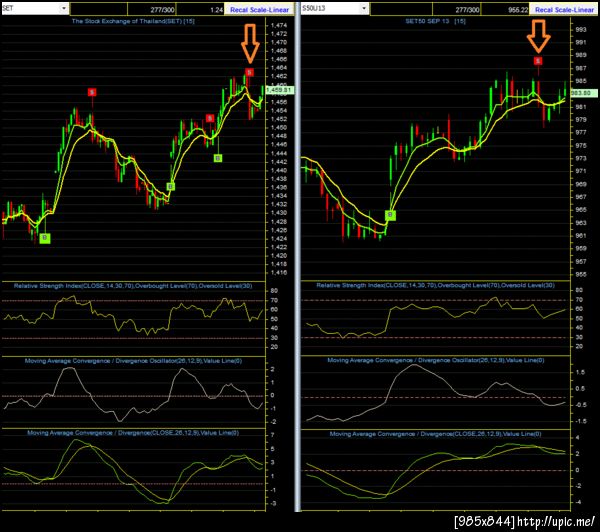
Task: Click the 955 price axis label
Action: (580, 274)
